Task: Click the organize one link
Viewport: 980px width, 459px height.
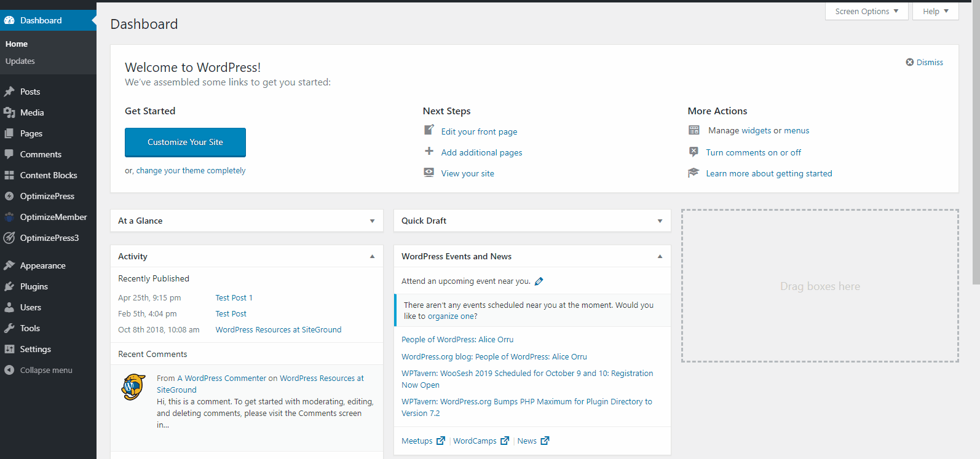Action: (x=452, y=316)
